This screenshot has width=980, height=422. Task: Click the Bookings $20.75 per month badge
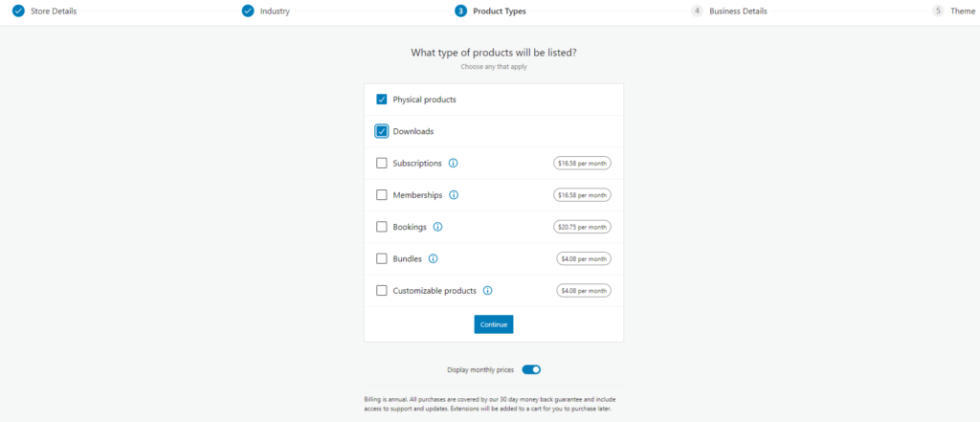(582, 227)
